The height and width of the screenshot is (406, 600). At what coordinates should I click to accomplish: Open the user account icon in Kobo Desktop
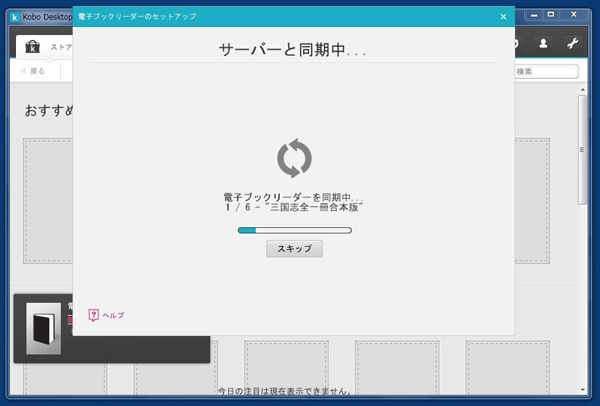(x=543, y=44)
